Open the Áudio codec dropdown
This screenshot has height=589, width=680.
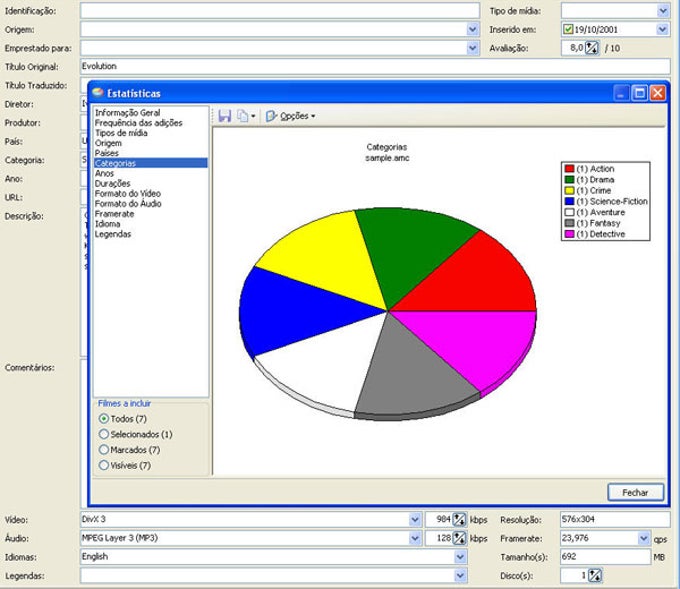pos(415,538)
